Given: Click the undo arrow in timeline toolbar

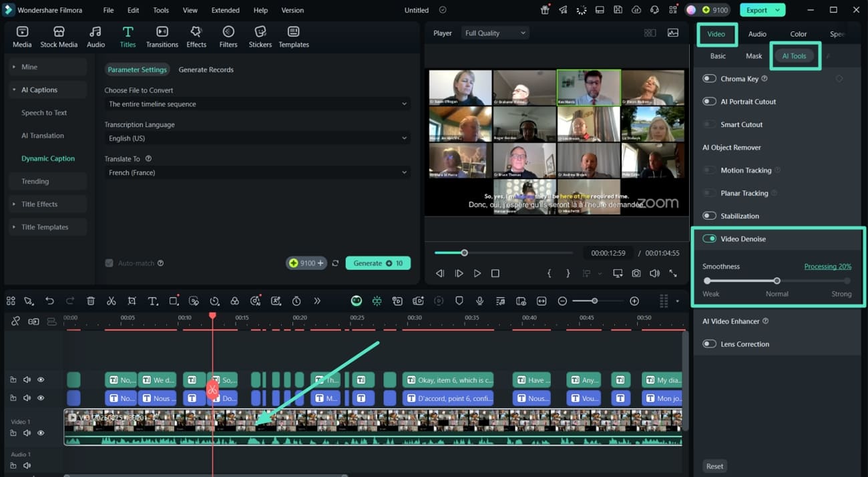Looking at the screenshot, I should (x=49, y=301).
